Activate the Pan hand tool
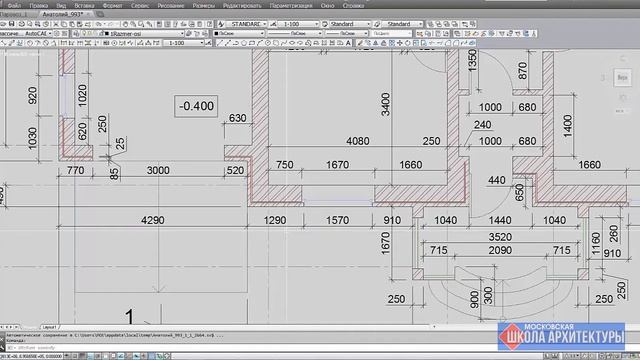 pyautogui.click(x=125, y=24)
